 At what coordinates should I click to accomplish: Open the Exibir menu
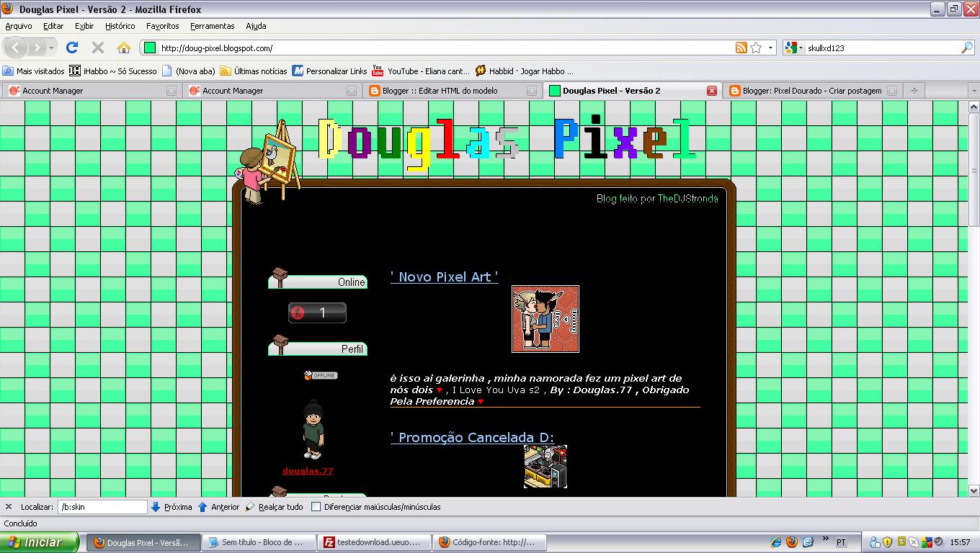tap(84, 26)
